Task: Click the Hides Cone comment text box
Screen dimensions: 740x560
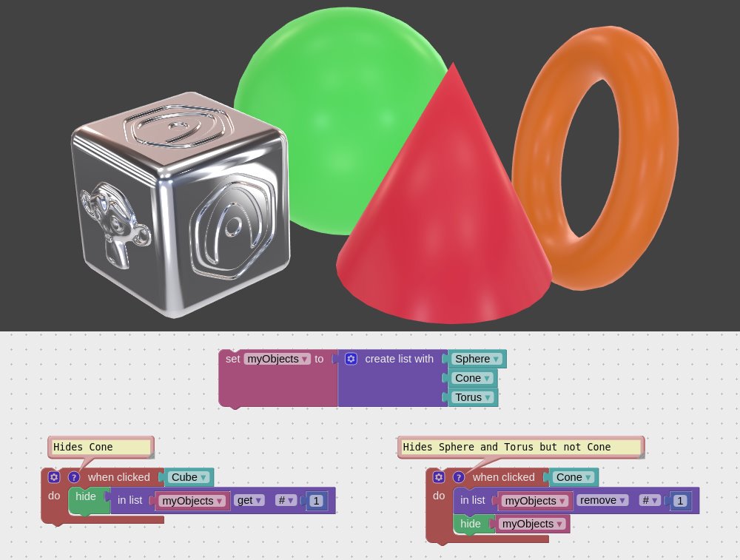Action: click(x=101, y=448)
